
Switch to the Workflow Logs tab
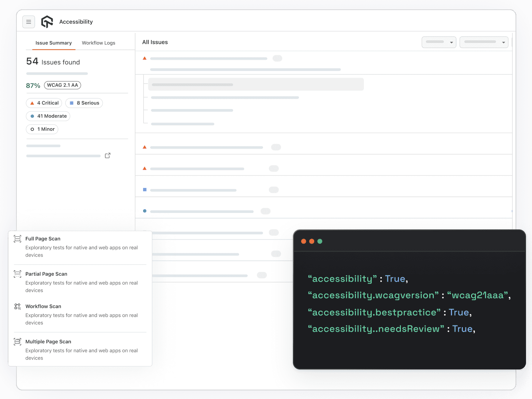pos(98,43)
